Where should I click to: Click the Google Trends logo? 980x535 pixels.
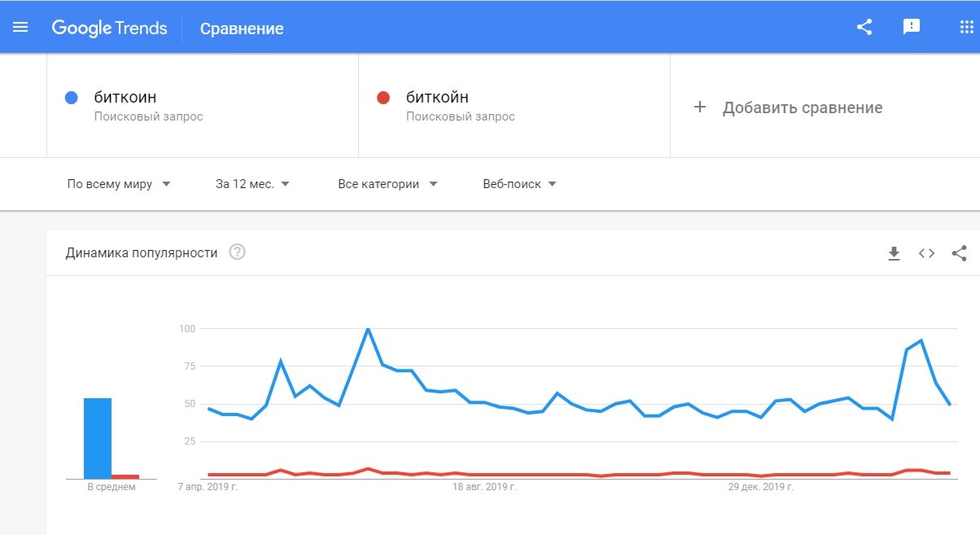(109, 28)
